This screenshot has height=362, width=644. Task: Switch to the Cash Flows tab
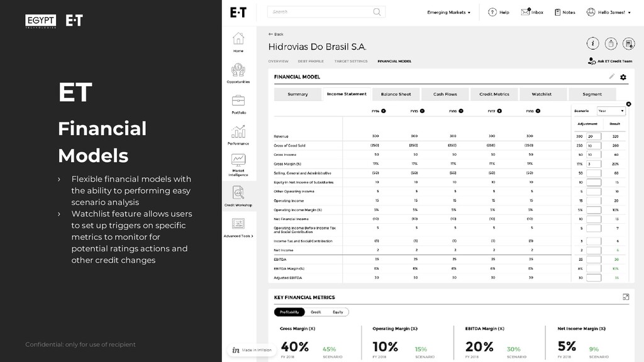(x=445, y=94)
